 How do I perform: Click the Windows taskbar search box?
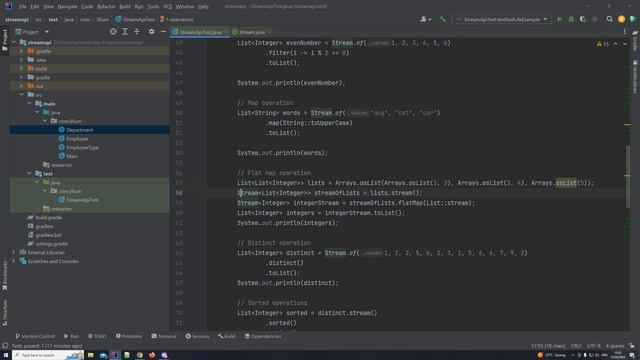coord(48,355)
